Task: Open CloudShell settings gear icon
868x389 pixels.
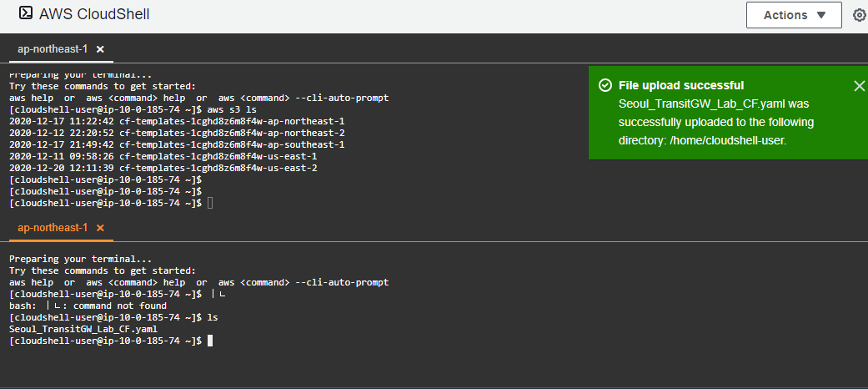Action: pos(859,15)
